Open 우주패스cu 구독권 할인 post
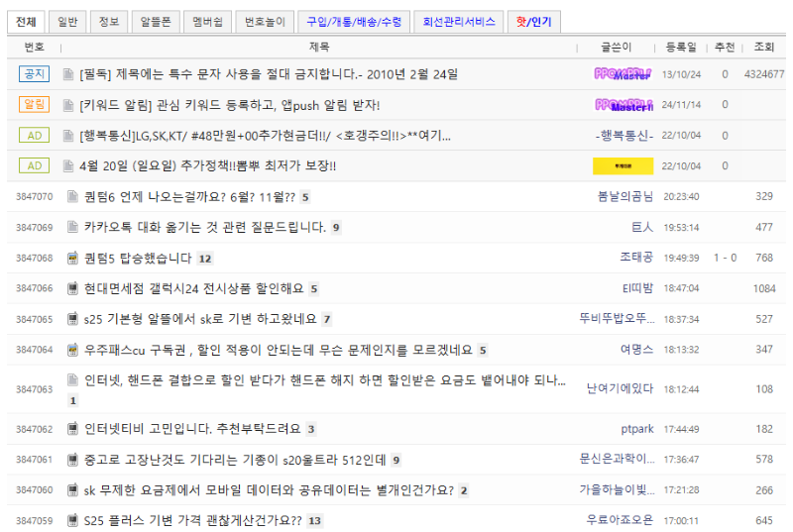793x532 pixels. point(279,350)
